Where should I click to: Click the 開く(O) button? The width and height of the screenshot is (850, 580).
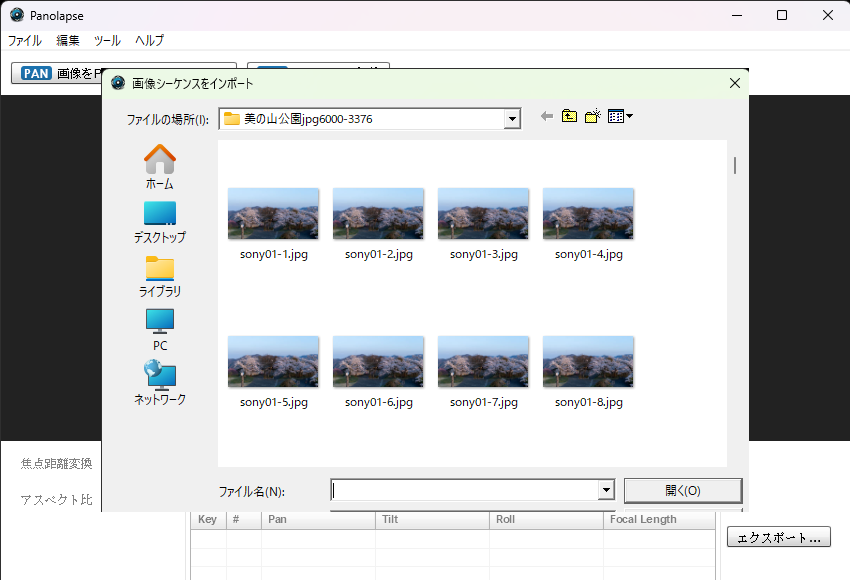(x=682, y=491)
